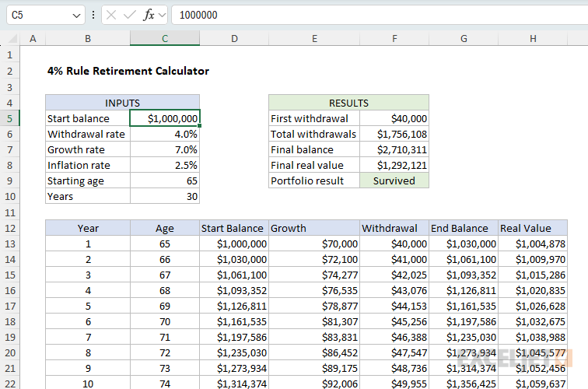Screen dimensions: 588x389
Task: Select growth cell $70,000 in year 1
Action: click(x=314, y=244)
